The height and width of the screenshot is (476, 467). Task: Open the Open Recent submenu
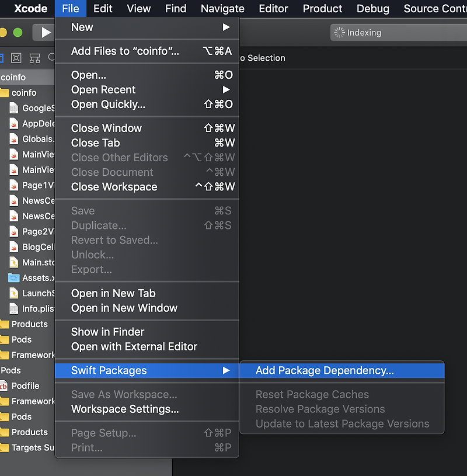tap(103, 90)
